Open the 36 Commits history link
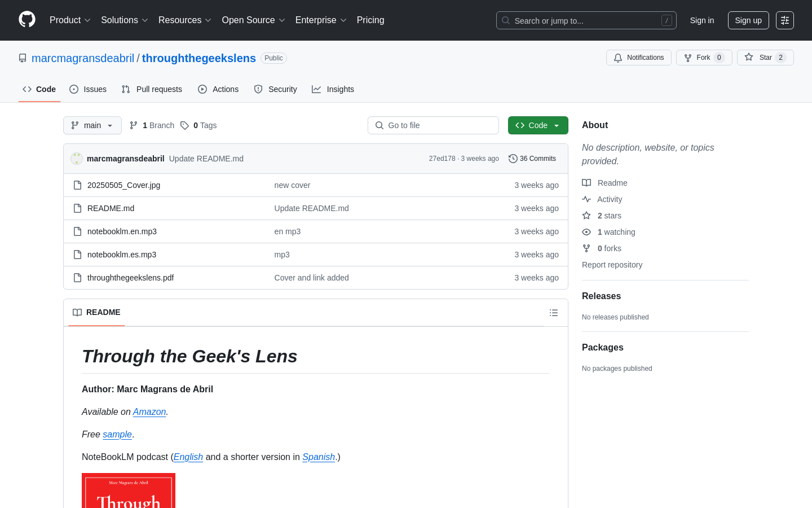 pos(532,159)
